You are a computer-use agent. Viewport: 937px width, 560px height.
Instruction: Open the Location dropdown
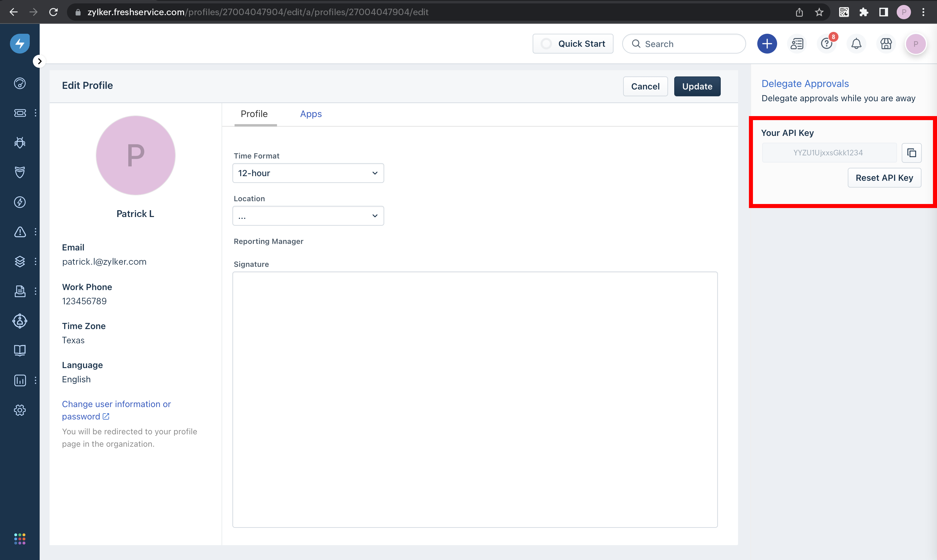(x=308, y=216)
